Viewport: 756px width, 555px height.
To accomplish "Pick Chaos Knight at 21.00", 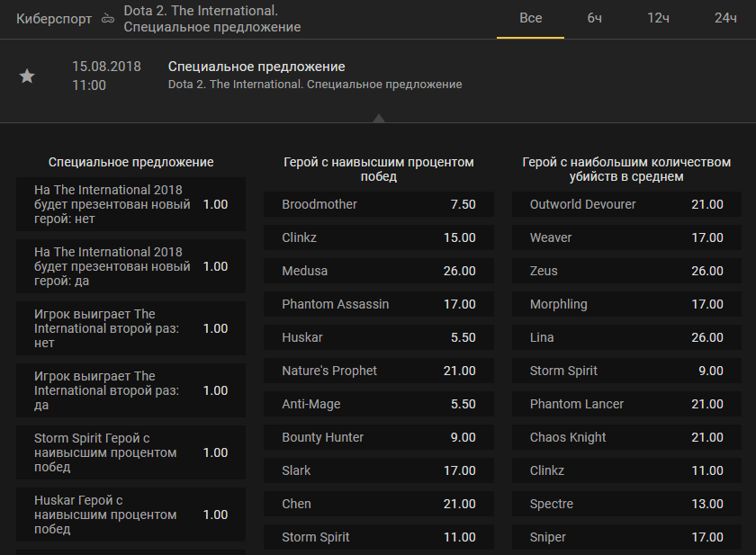I will point(626,437).
